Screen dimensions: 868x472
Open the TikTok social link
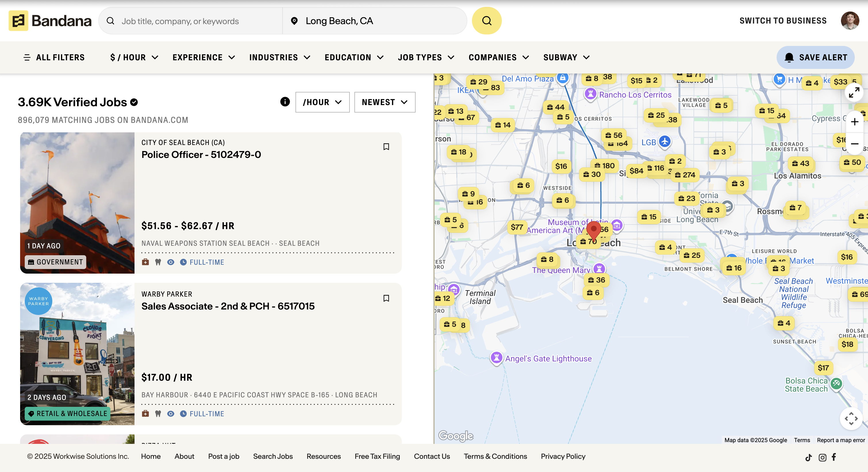808,457
